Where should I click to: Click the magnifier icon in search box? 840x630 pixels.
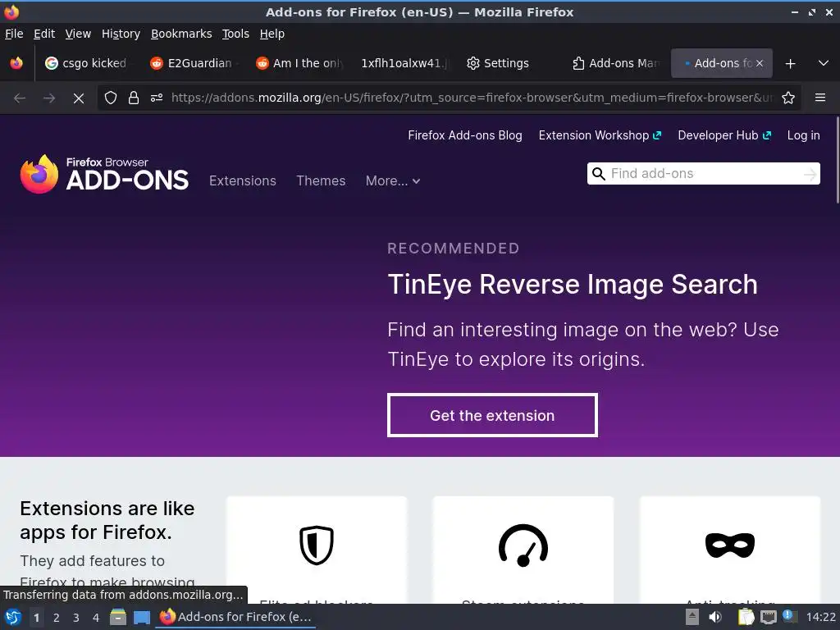(x=599, y=174)
